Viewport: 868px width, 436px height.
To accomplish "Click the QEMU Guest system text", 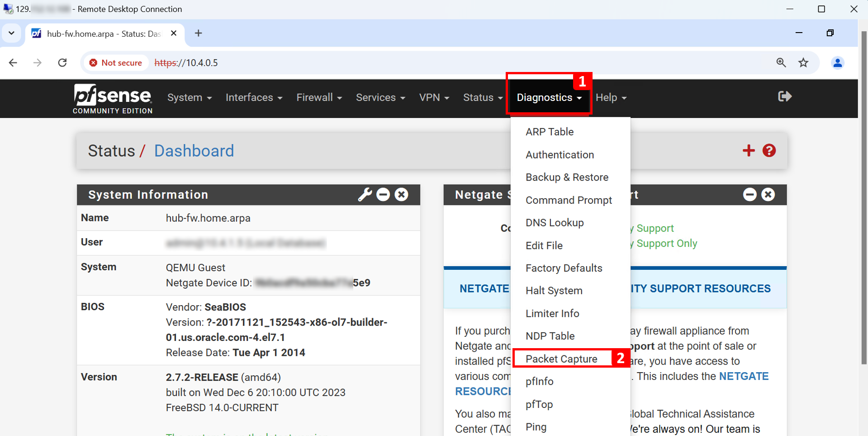I will pos(195,268).
